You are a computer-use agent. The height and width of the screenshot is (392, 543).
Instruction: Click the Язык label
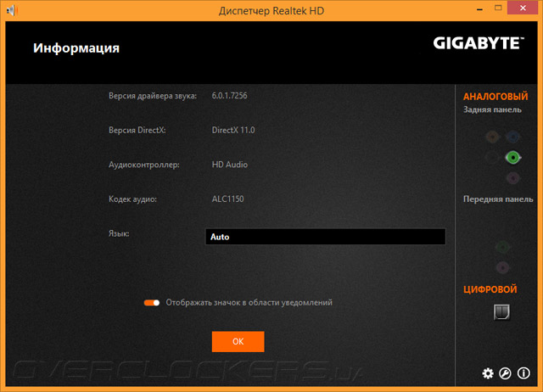tap(119, 233)
